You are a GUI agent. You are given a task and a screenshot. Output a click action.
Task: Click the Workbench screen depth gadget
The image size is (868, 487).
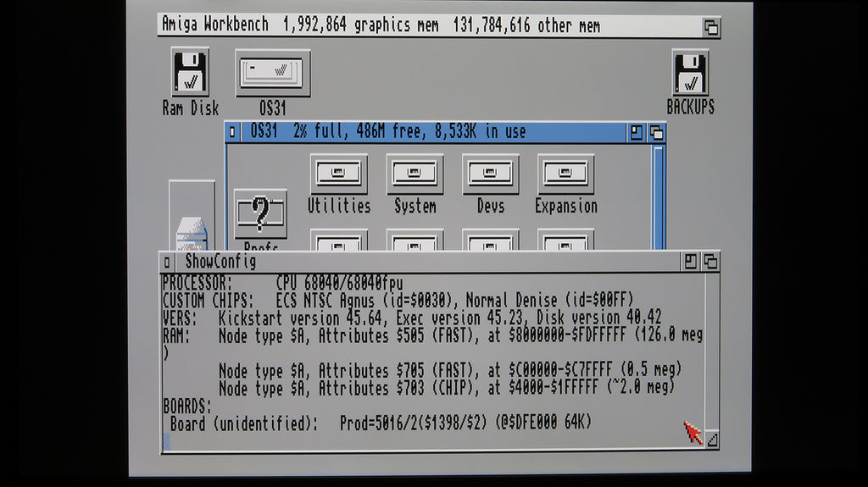(x=711, y=26)
